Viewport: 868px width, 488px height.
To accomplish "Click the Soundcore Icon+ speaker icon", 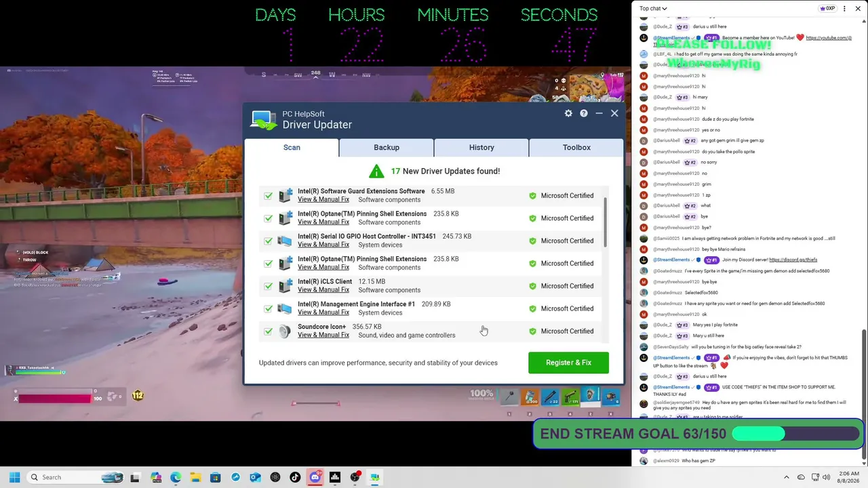I will (x=285, y=331).
